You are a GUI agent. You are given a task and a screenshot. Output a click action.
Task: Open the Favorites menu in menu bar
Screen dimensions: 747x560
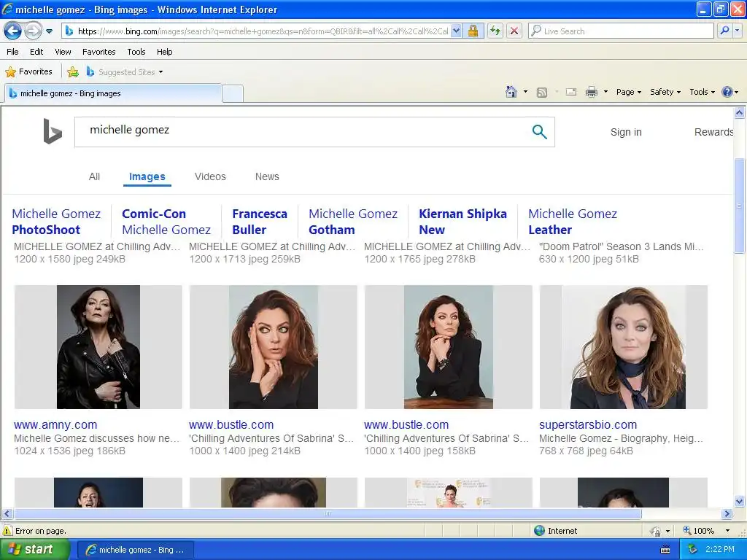99,52
